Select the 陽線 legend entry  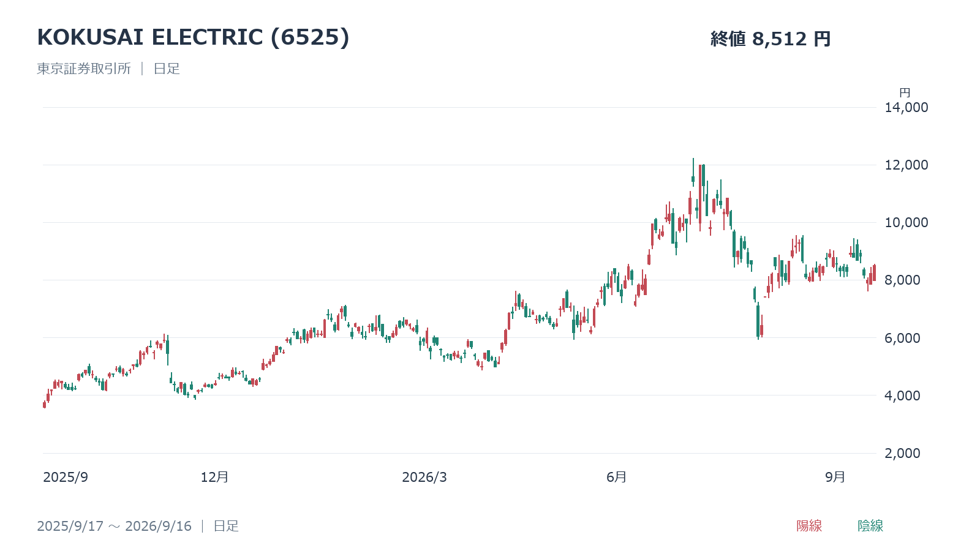coord(809,526)
